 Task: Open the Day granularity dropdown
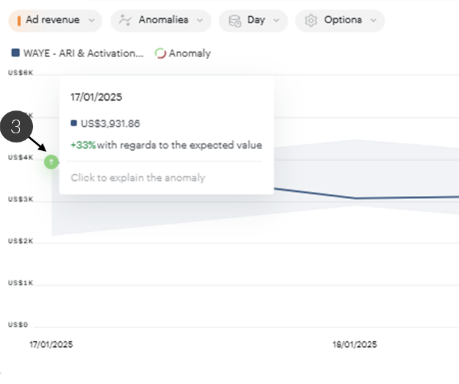pos(253,21)
